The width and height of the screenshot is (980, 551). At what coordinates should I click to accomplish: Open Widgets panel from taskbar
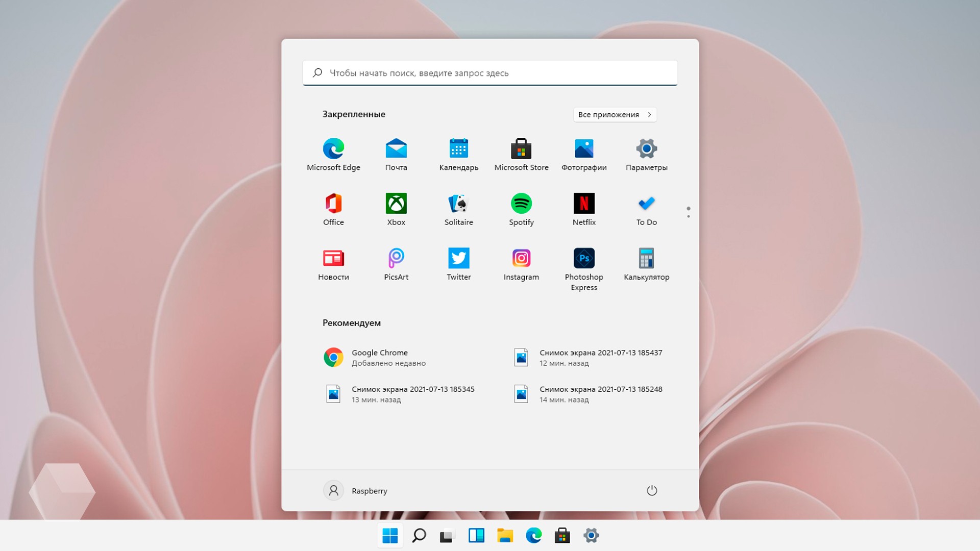click(476, 536)
